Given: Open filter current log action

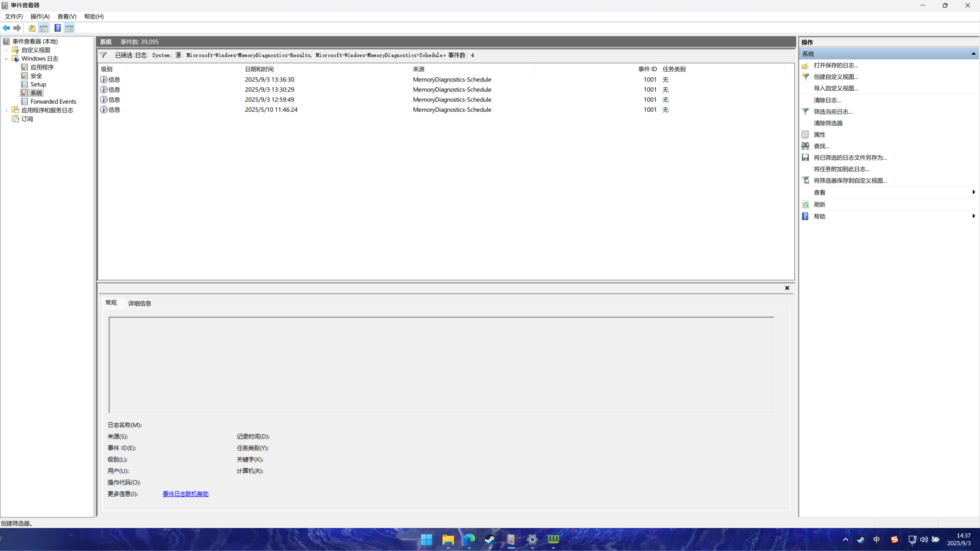Looking at the screenshot, I should pos(833,112).
